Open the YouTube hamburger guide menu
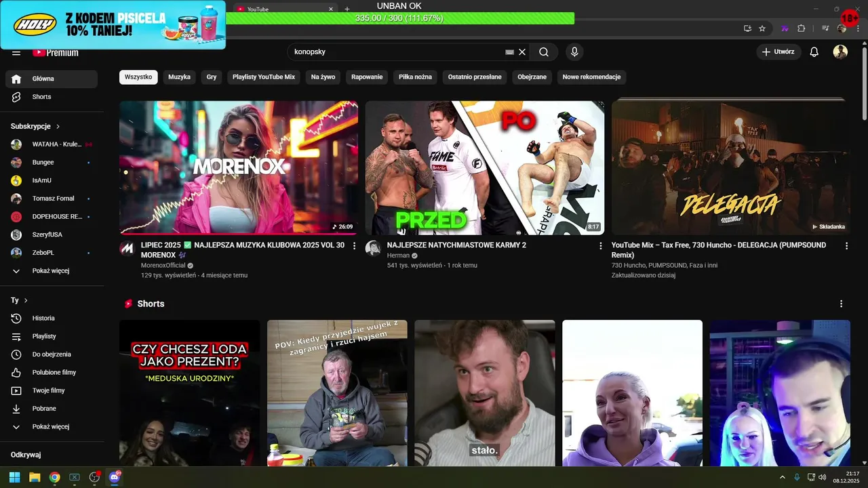This screenshot has height=488, width=868. pyautogui.click(x=16, y=53)
